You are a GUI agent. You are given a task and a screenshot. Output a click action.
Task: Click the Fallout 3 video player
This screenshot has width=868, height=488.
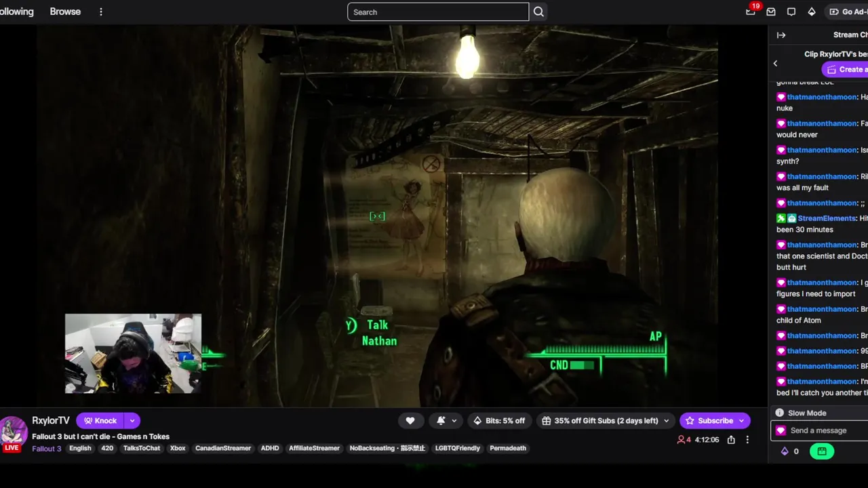(383, 216)
